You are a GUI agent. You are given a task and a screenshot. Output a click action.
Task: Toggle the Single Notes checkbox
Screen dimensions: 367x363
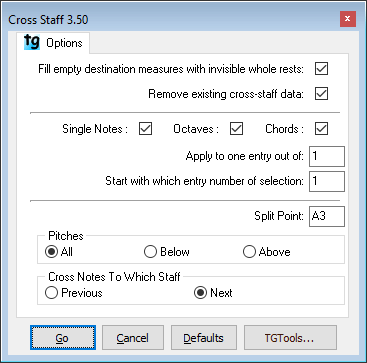(145, 129)
